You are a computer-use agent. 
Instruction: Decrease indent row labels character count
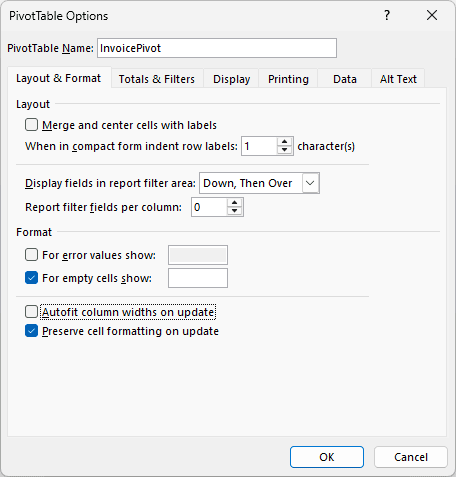pyautogui.click(x=284, y=150)
